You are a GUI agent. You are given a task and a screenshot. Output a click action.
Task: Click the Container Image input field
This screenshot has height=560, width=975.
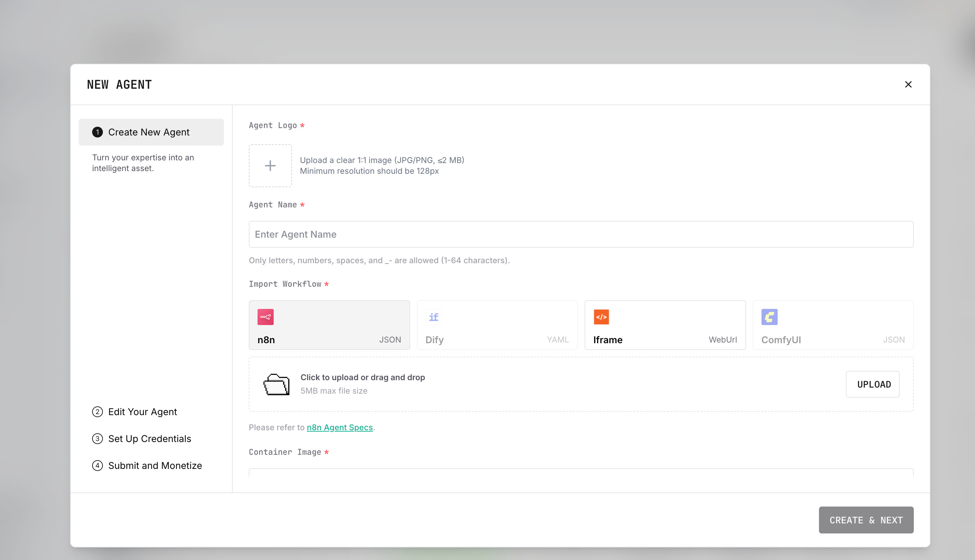tap(581, 472)
